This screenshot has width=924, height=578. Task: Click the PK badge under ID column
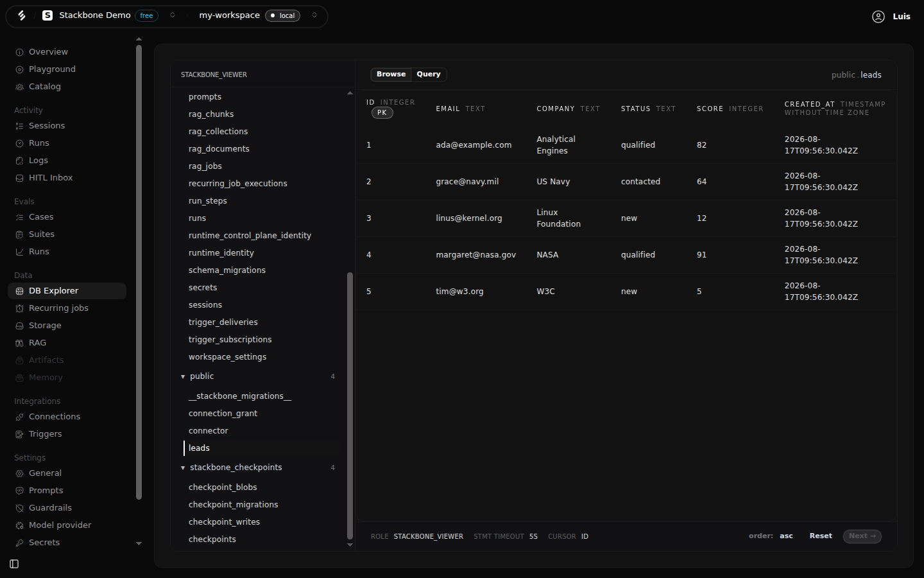pyautogui.click(x=382, y=113)
